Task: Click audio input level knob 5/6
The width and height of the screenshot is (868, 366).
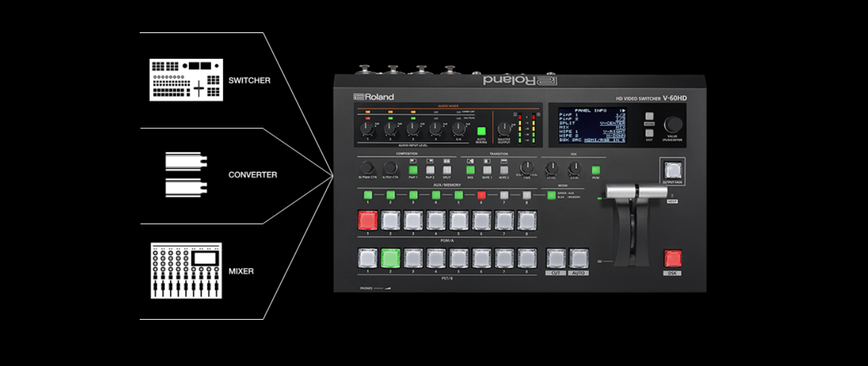Action: [458, 129]
